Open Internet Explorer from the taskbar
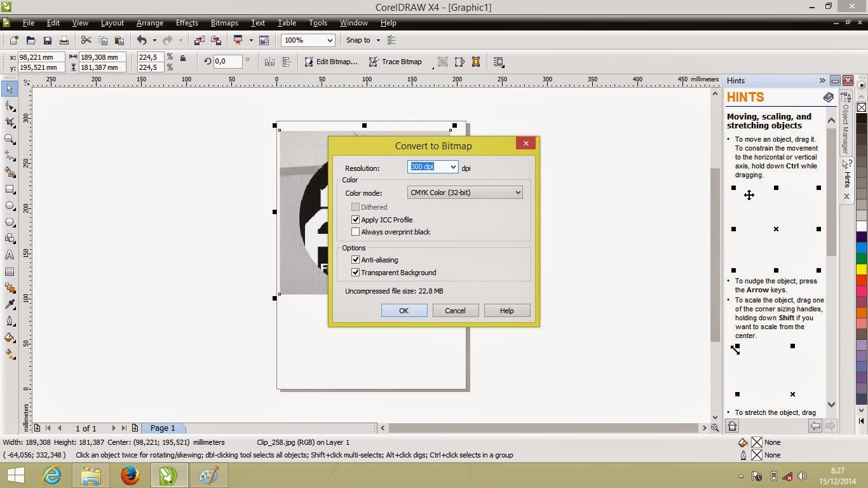 click(52, 475)
